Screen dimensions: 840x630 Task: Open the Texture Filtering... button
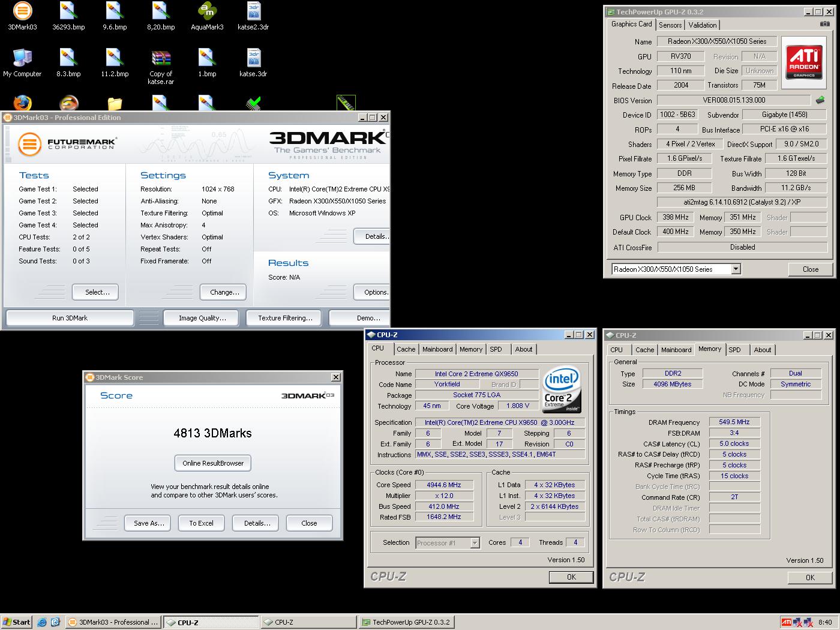(284, 318)
